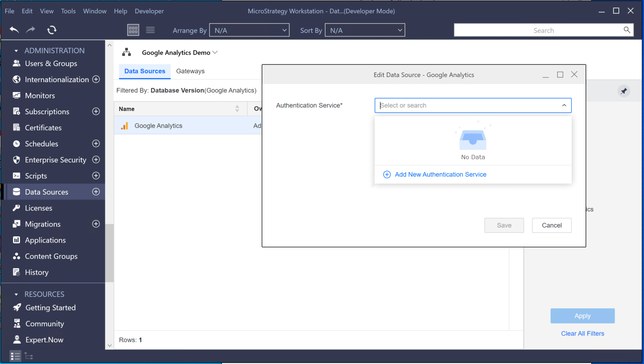Click the undo arrow icon
644x364 pixels.
[x=14, y=30]
